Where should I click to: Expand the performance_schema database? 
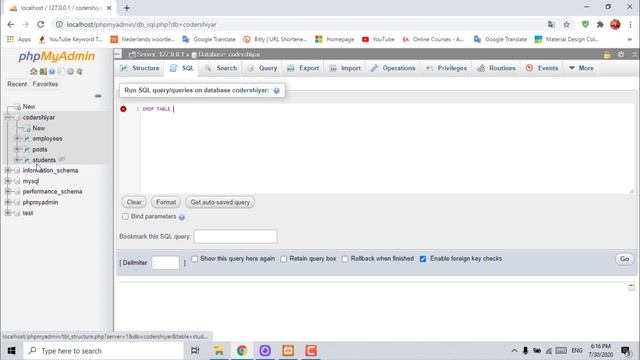8,191
